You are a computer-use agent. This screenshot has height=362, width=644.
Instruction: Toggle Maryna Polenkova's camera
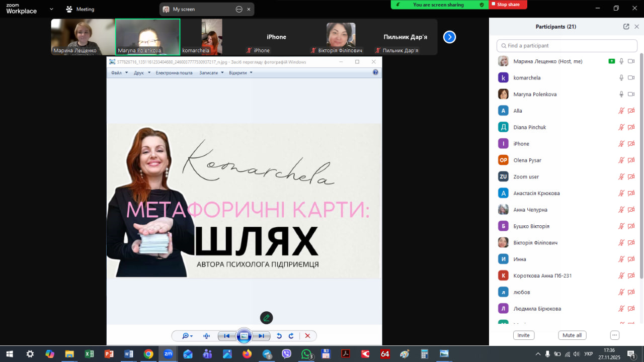pos(631,95)
